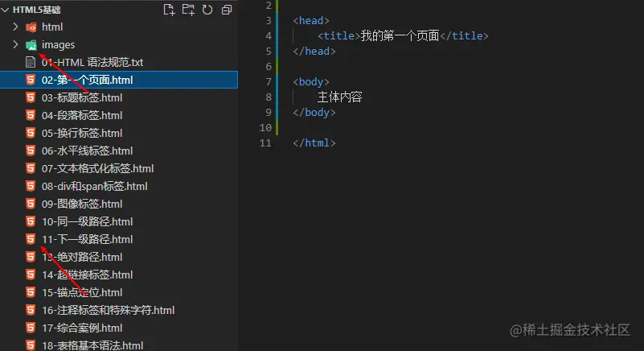This screenshot has width=644, height=351.
Task: Open 09-图像标签.html file
Action: click(82, 204)
